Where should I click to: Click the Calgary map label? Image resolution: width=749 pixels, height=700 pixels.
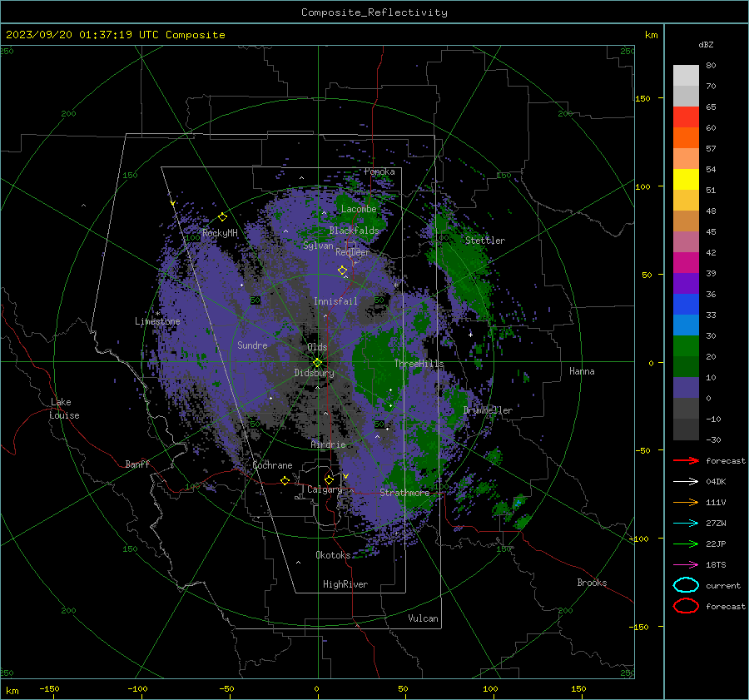325,489
